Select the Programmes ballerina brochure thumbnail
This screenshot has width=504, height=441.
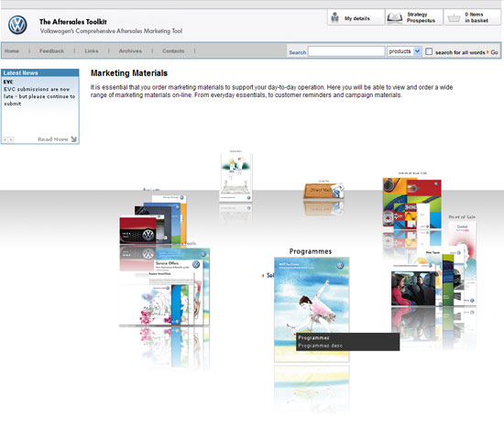(312, 310)
